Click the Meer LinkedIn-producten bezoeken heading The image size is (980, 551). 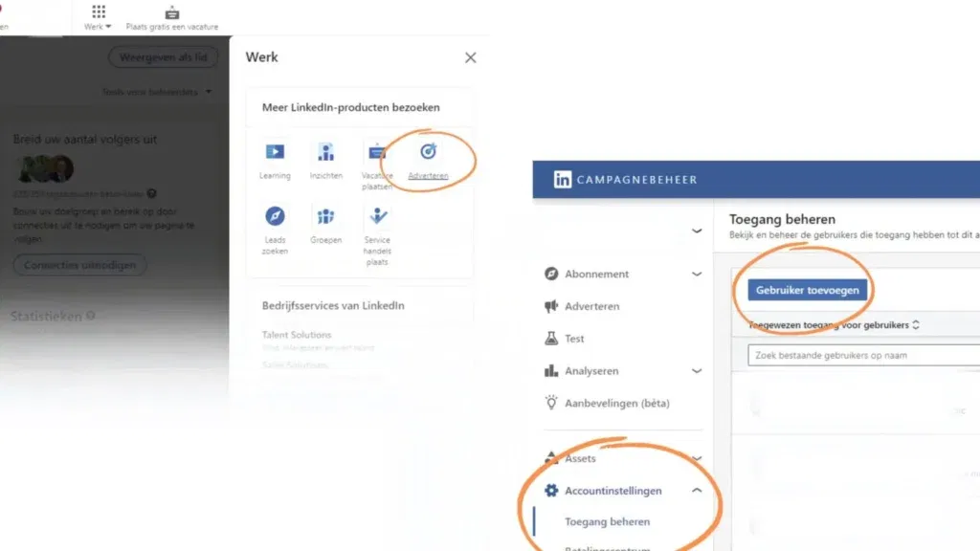[350, 107]
